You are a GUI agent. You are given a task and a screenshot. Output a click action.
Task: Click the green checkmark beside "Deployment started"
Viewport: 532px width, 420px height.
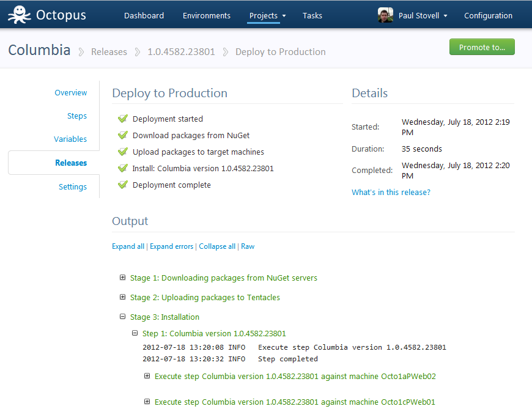pyautogui.click(x=122, y=119)
